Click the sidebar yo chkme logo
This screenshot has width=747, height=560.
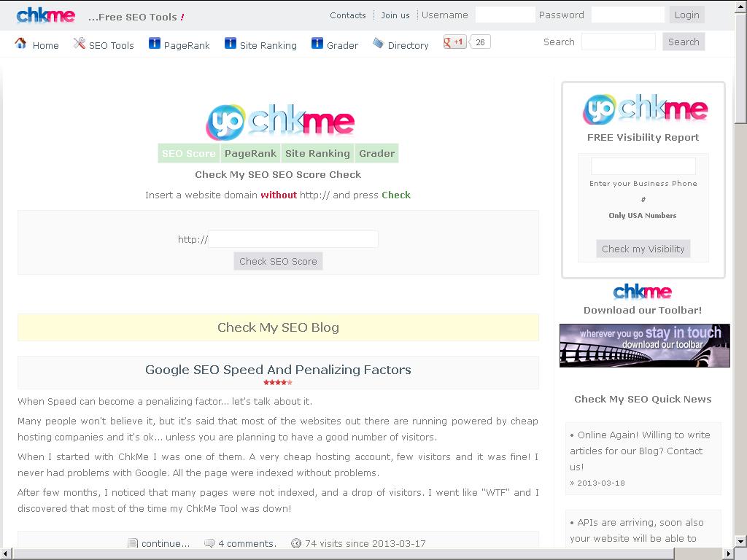[x=645, y=109]
